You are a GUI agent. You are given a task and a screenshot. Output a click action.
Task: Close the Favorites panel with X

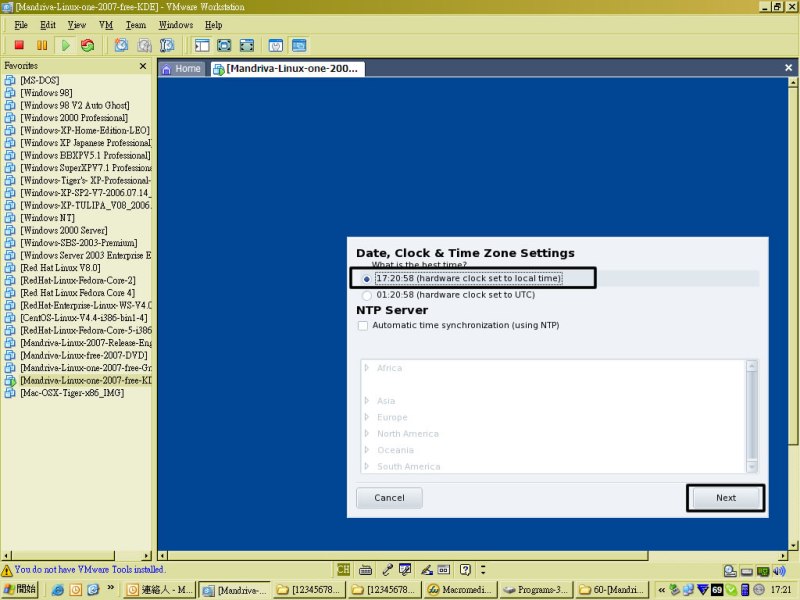pyautogui.click(x=143, y=66)
